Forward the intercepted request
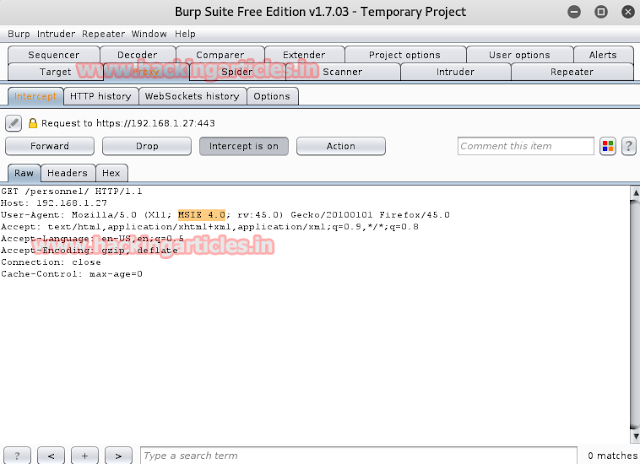 click(50, 146)
